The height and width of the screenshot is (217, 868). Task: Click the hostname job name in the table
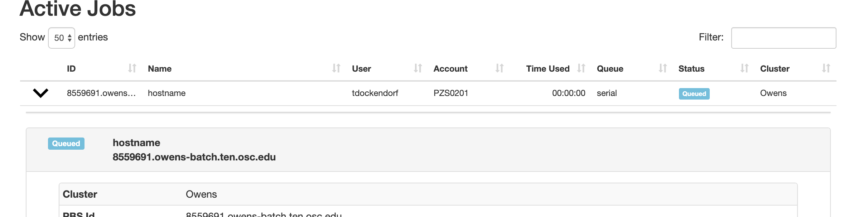pos(167,93)
